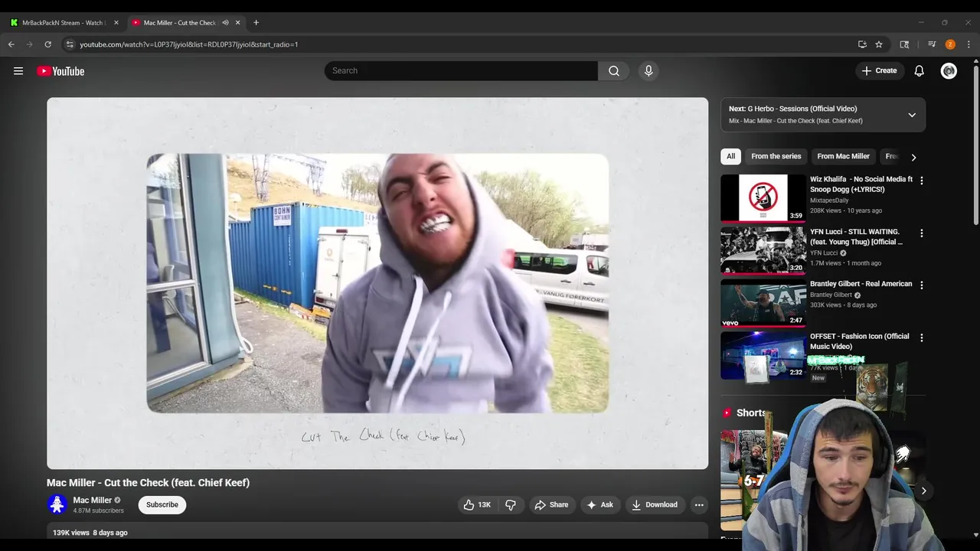The height and width of the screenshot is (551, 980).
Task: Open the extensions icon in toolbar
Action: (x=904, y=44)
